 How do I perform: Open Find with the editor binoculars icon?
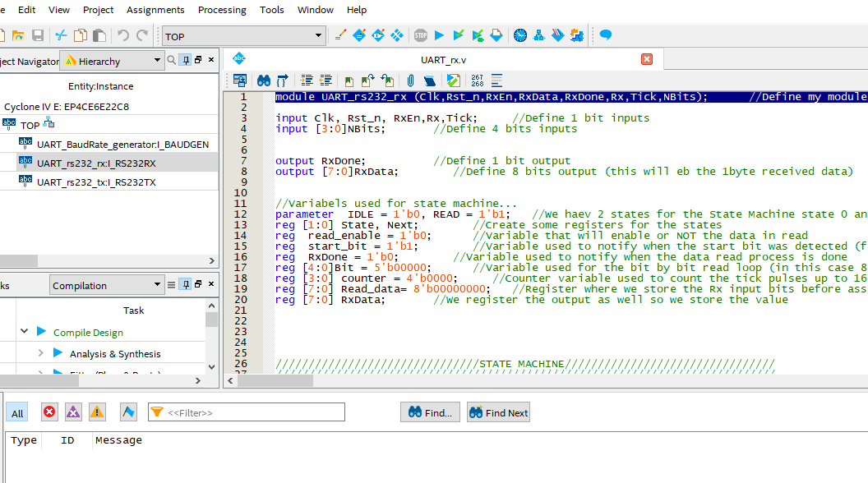pos(264,80)
